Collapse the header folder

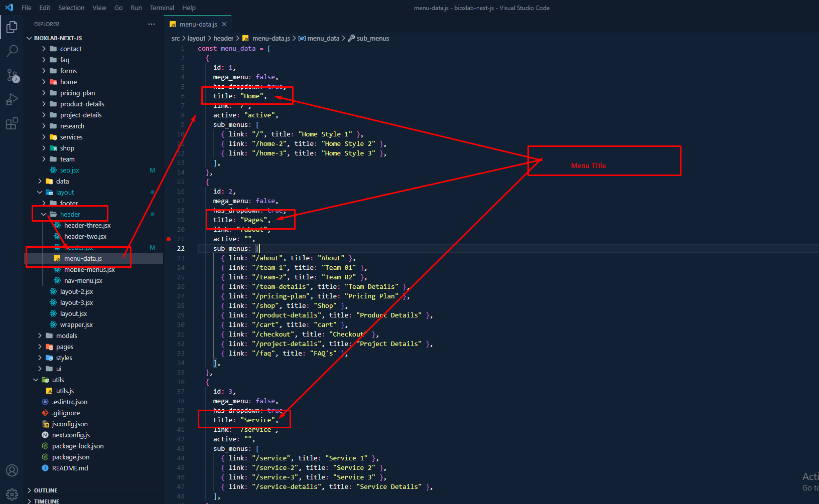tap(44, 215)
